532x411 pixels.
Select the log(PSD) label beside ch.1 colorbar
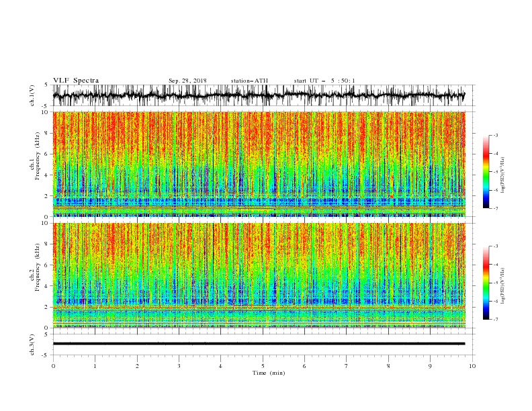502,175
